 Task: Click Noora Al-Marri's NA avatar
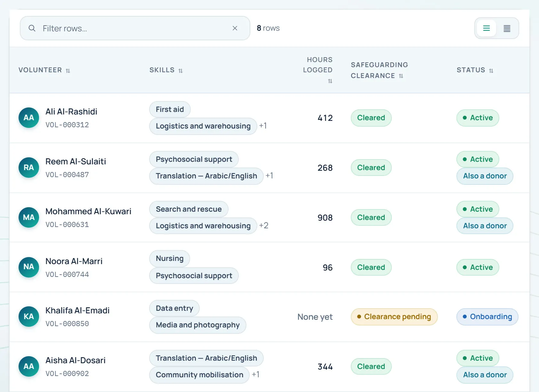point(29,267)
